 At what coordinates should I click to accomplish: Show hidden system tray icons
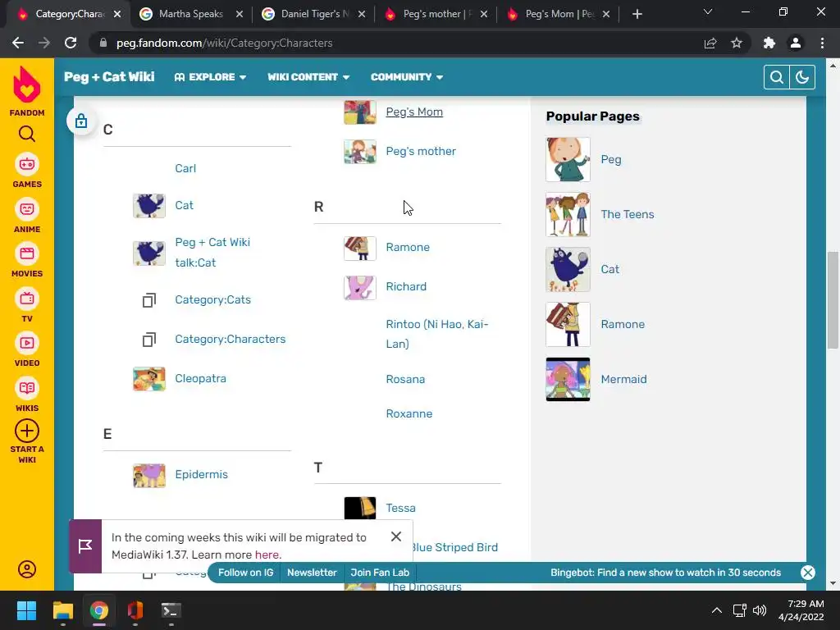717,610
